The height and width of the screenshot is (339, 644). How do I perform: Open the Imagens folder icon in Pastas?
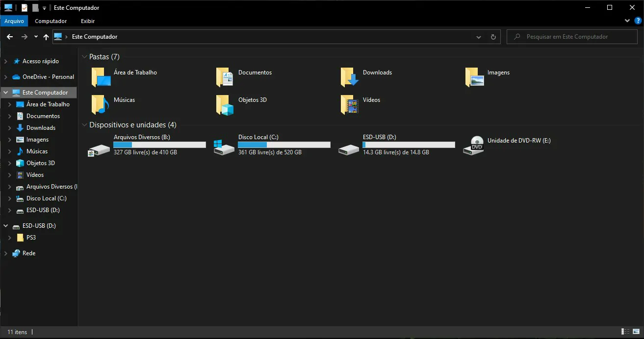coord(475,77)
